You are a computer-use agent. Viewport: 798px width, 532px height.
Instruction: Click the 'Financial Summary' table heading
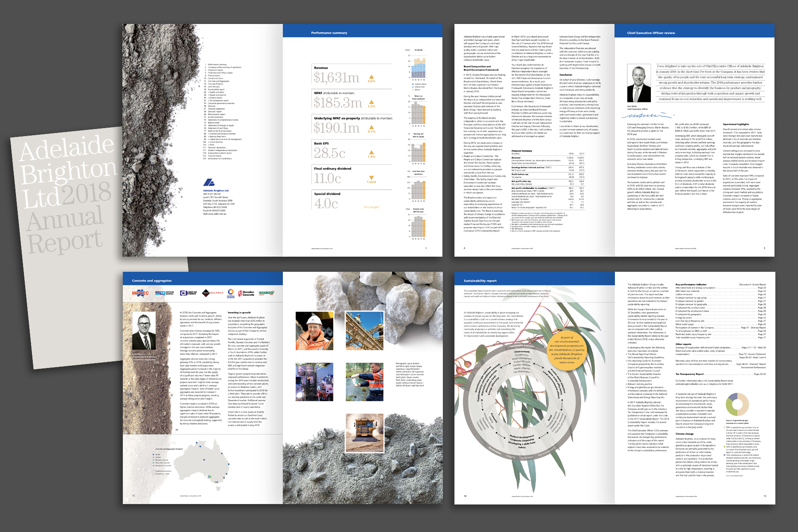(x=522, y=151)
